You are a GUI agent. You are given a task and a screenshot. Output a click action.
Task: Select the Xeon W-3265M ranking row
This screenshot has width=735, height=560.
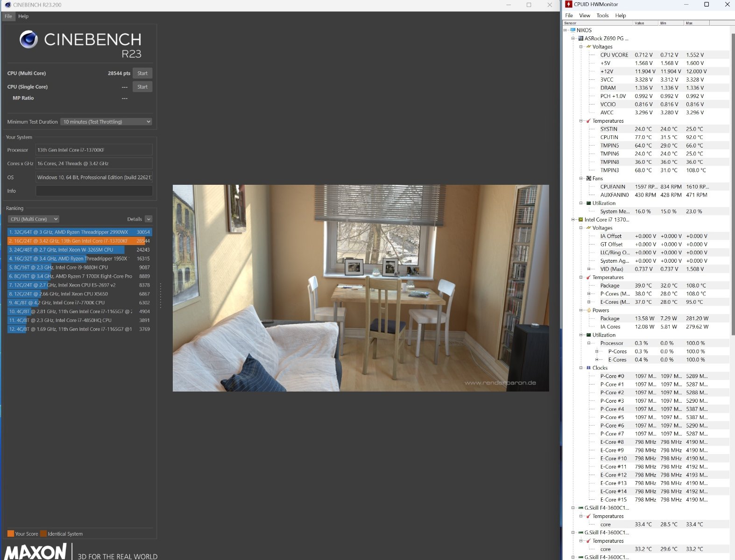79,250
